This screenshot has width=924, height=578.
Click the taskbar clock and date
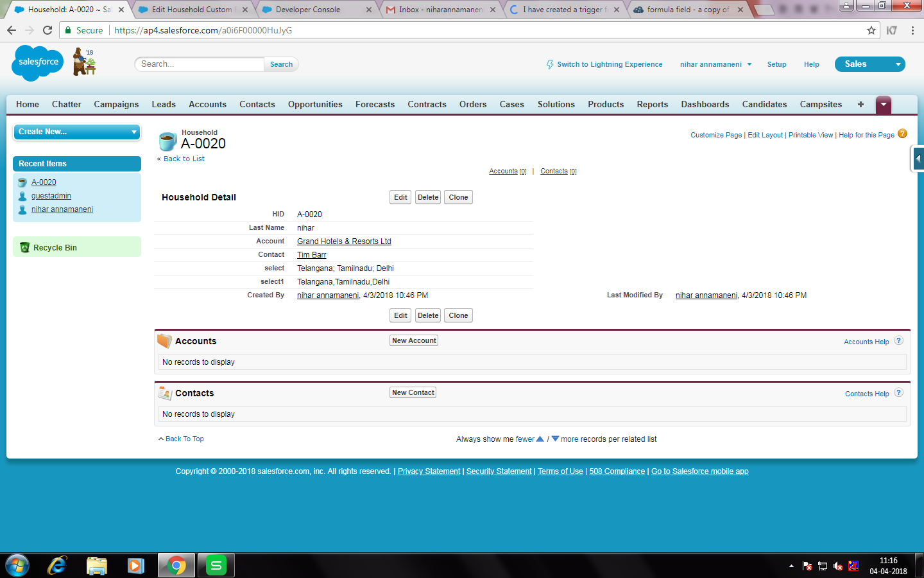888,566
